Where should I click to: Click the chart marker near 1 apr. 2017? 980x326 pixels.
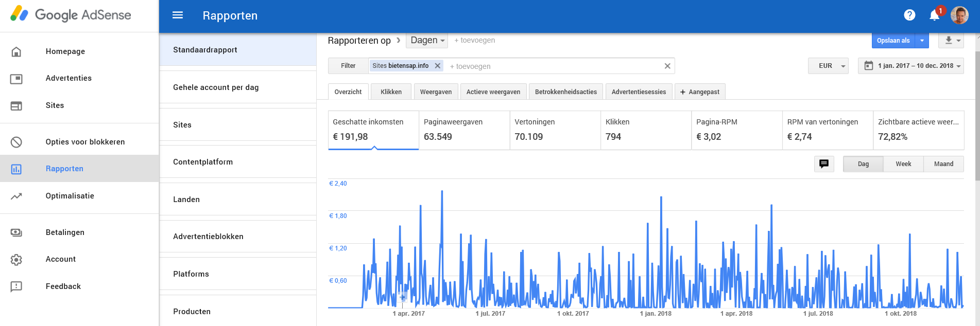403,297
